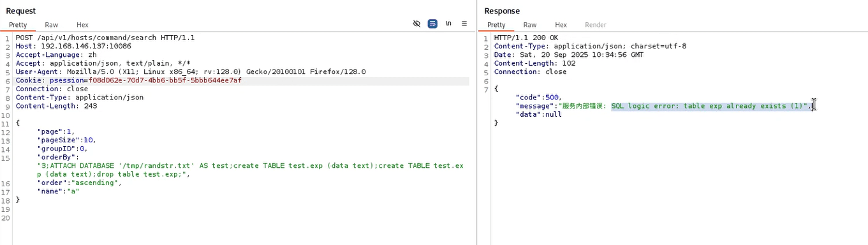Click the "data":null response field
This screenshot has width=868, height=245.
click(x=539, y=114)
